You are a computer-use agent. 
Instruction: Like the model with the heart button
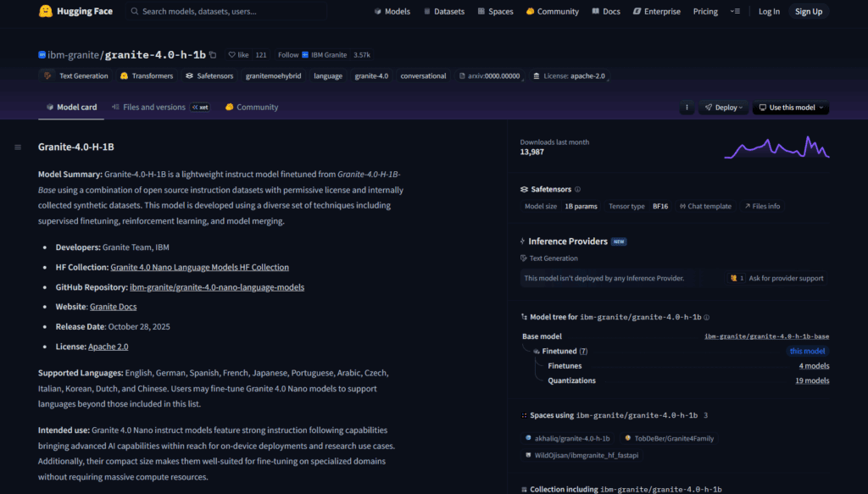238,55
